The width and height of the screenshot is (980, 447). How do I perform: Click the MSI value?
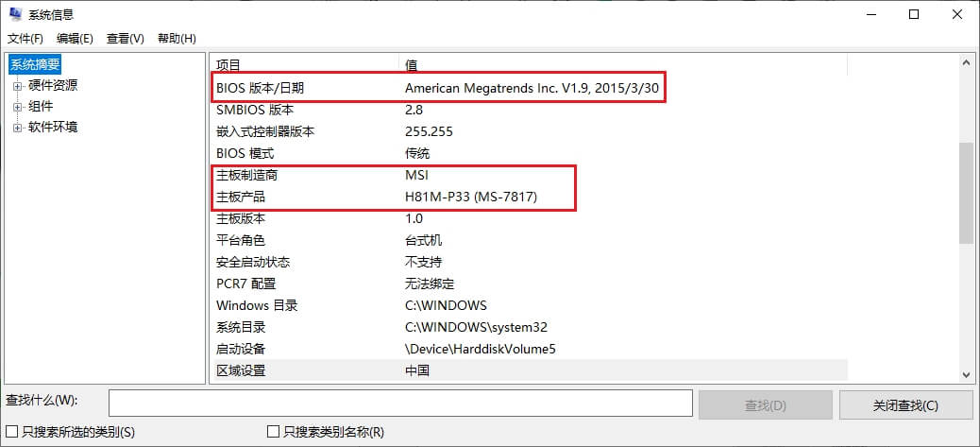pos(416,175)
